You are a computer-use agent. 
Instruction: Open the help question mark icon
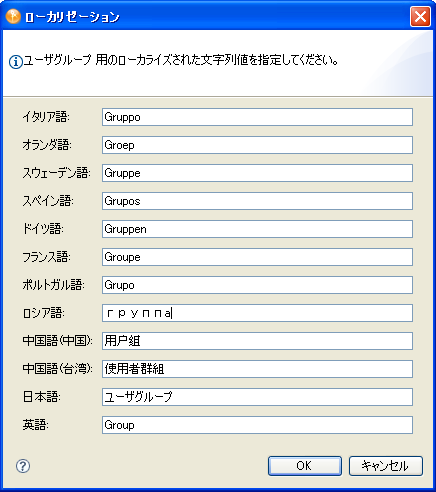coord(23,466)
